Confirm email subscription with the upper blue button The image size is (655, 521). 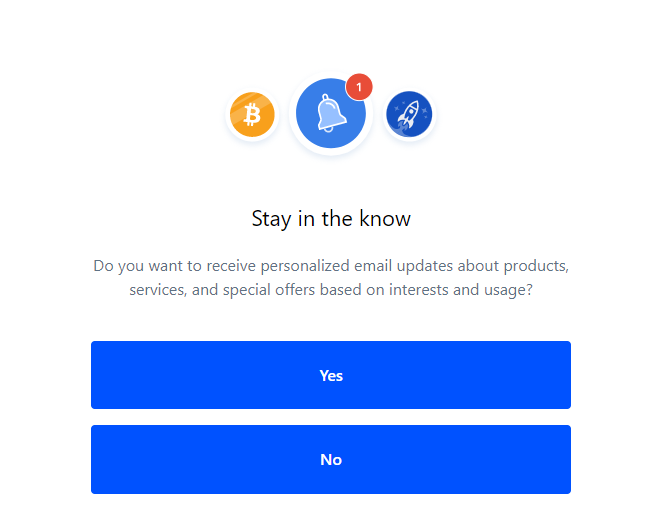pos(331,375)
